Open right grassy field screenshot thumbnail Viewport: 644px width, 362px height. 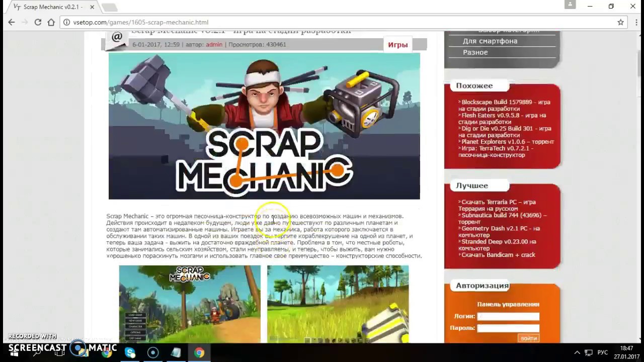pos(338,304)
